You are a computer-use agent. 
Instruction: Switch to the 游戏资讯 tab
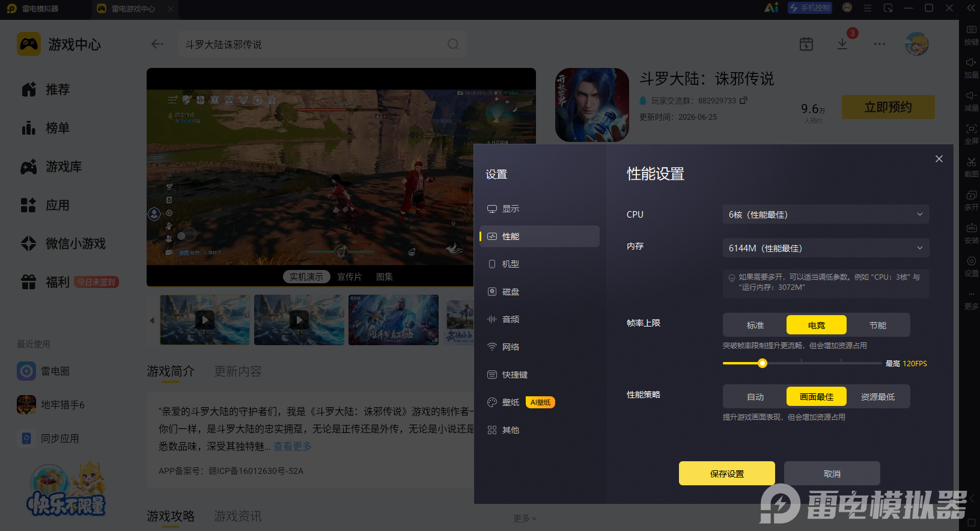(238, 516)
